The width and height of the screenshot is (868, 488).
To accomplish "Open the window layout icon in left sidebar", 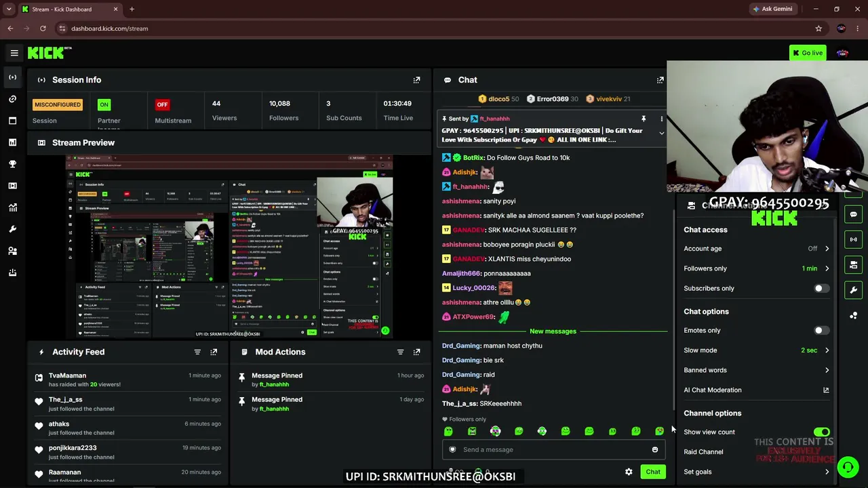I will tap(13, 121).
